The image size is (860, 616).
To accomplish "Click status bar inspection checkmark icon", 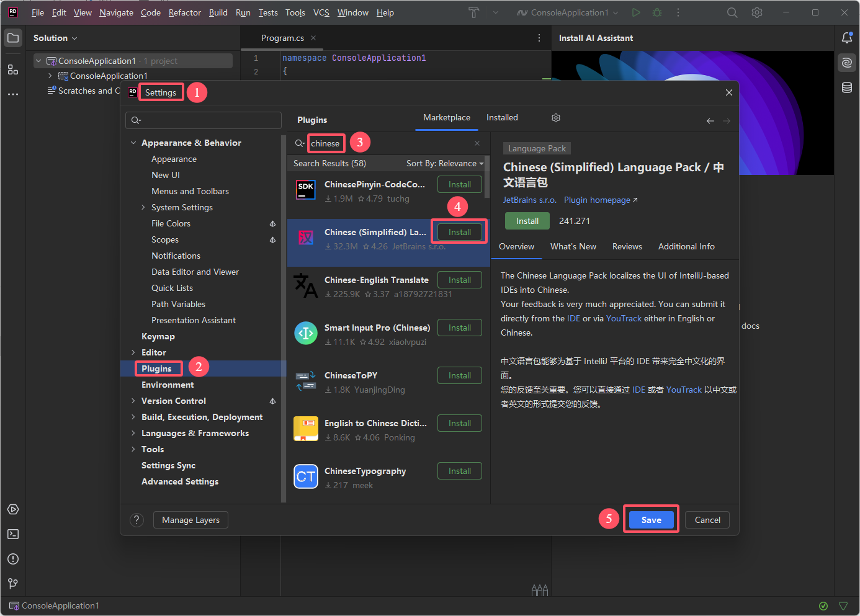I will click(823, 606).
